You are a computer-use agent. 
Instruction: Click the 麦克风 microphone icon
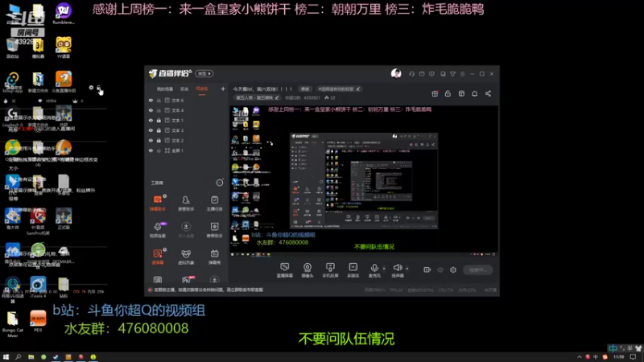(x=374, y=268)
